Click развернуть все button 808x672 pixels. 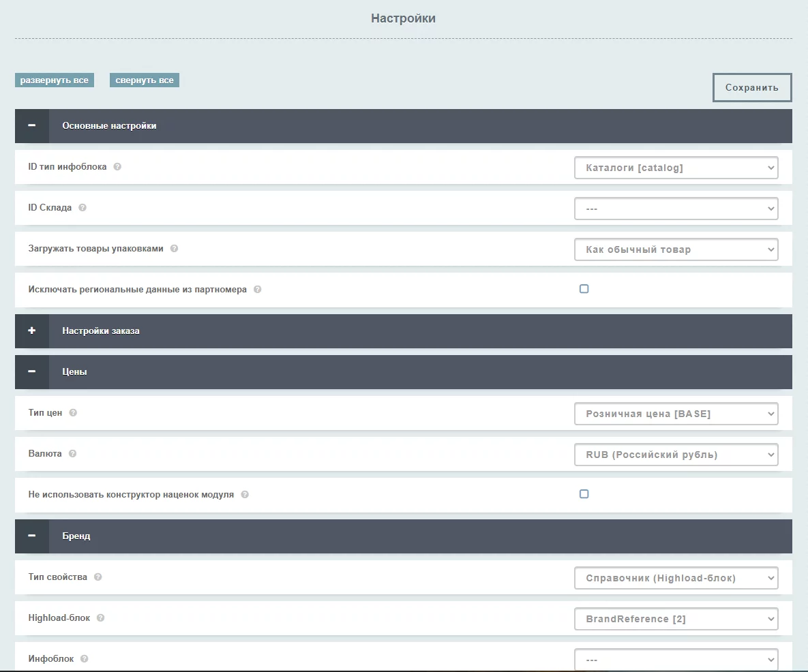54,80
